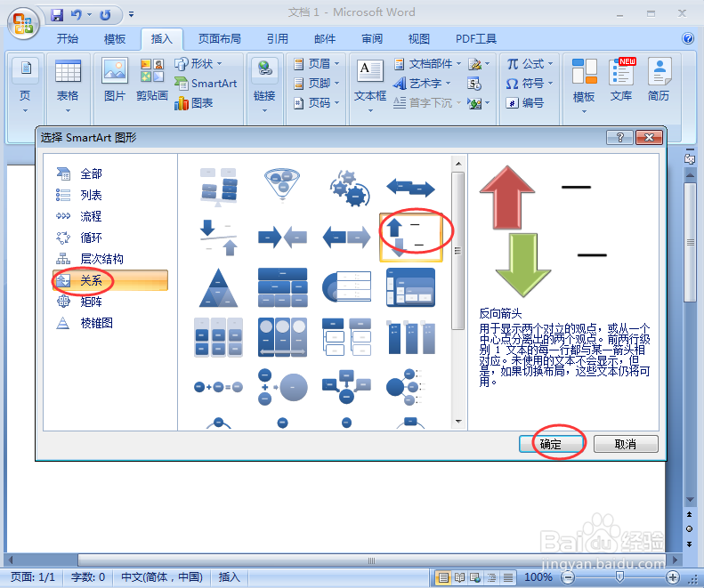
Task: Open the 表格 table dropdown
Action: [x=68, y=85]
